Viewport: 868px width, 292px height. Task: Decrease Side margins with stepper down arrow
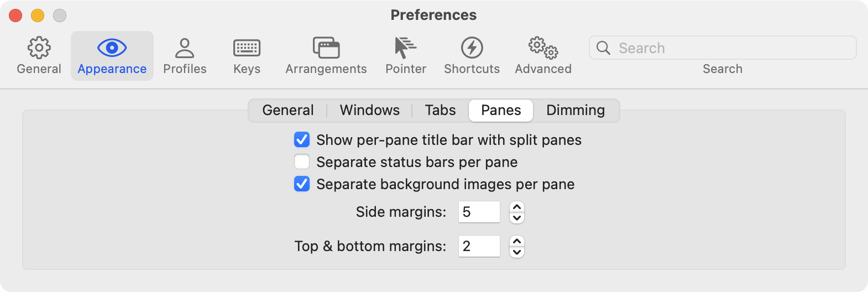pyautogui.click(x=517, y=217)
